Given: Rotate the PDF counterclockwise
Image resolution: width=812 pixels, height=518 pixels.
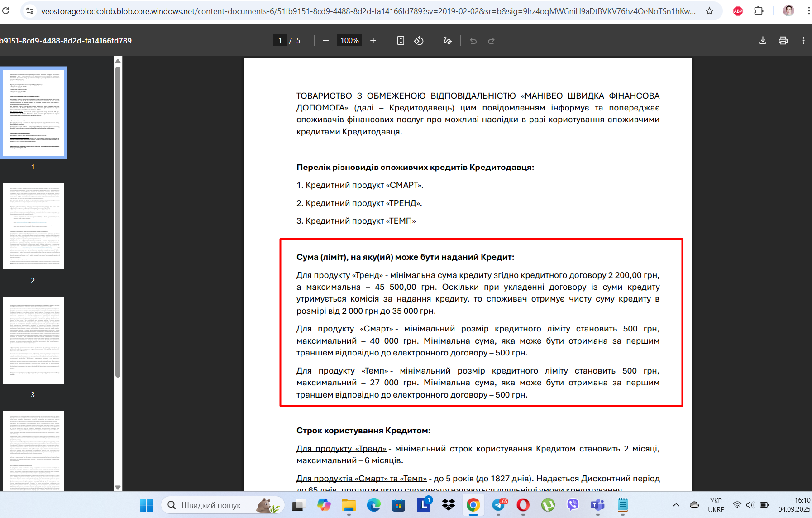Looking at the screenshot, I should coord(419,41).
